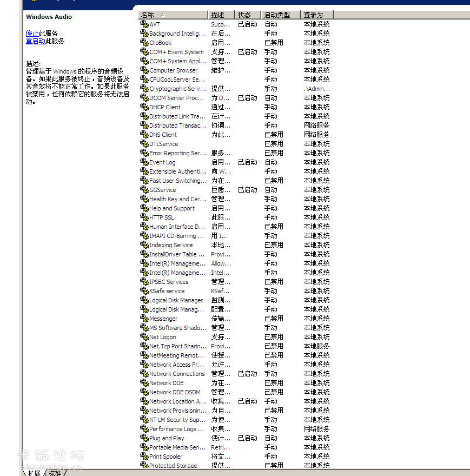This screenshot has height=476, width=470.
Task: Click the gear icon beside Indexing Service
Action: [x=144, y=244]
